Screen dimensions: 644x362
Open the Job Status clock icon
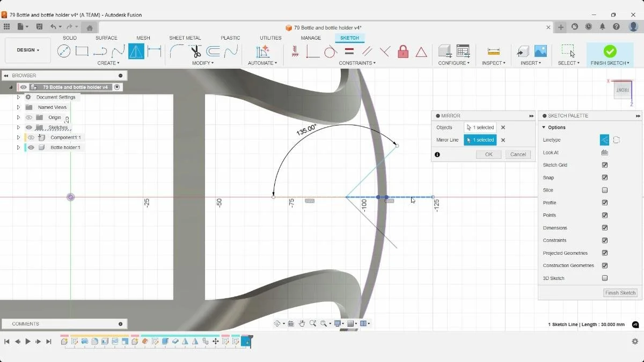(589, 27)
